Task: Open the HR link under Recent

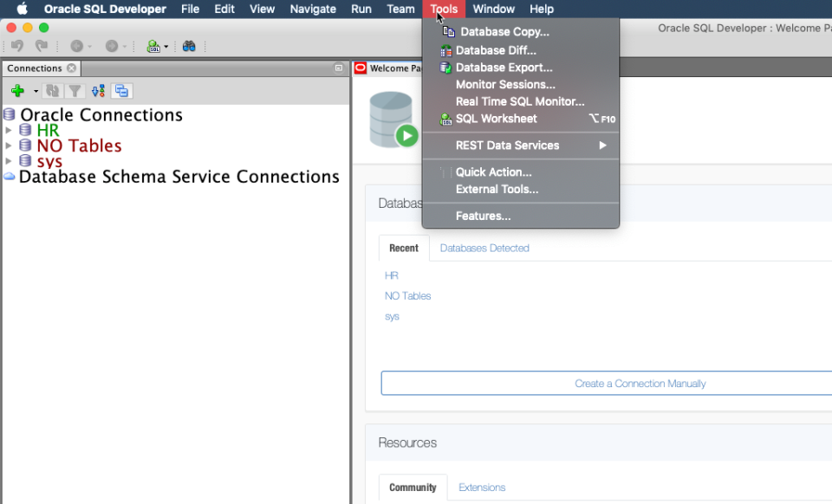Action: [392, 275]
